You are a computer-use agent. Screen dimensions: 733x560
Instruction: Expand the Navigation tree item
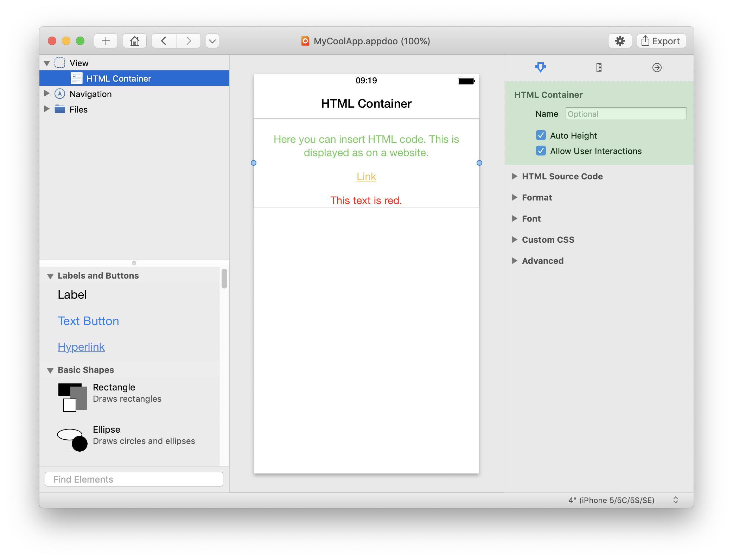pyautogui.click(x=47, y=94)
